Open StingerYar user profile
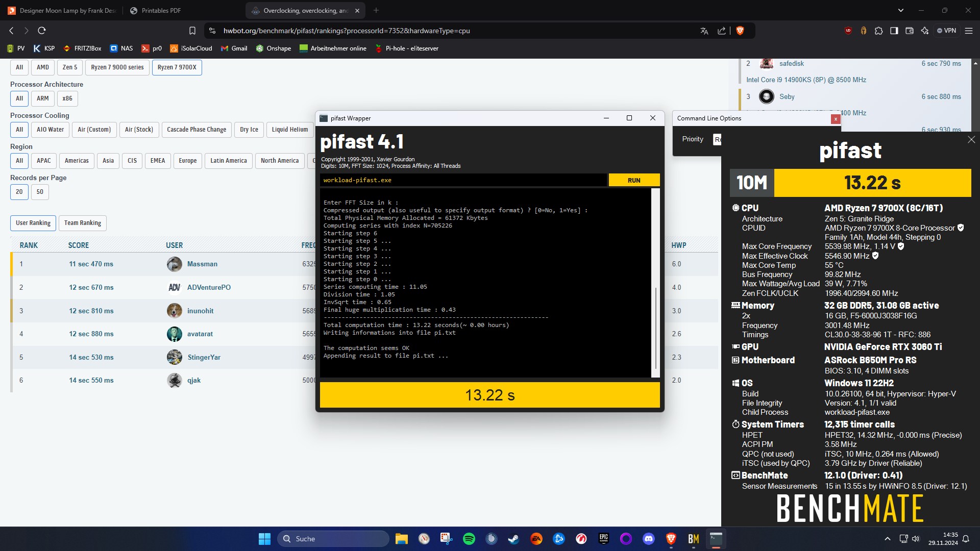This screenshot has height=551, width=980. coord(204,357)
